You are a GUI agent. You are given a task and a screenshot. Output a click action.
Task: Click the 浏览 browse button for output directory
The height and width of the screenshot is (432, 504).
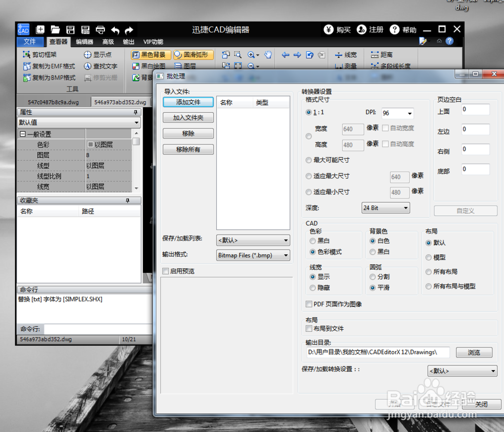[473, 352]
